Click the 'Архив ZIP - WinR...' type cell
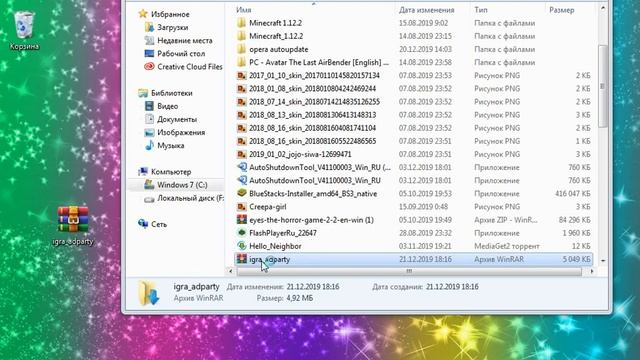The height and width of the screenshot is (360, 640). (x=506, y=220)
